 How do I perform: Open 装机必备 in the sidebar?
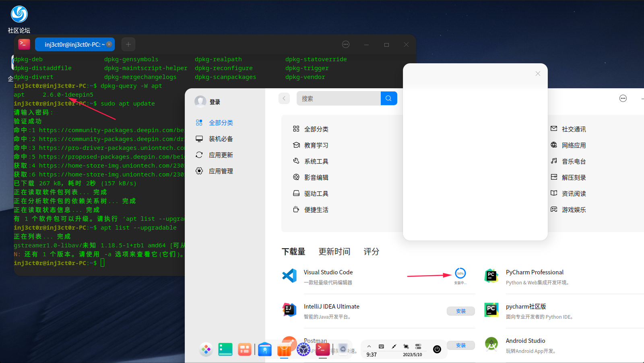pyautogui.click(x=221, y=139)
